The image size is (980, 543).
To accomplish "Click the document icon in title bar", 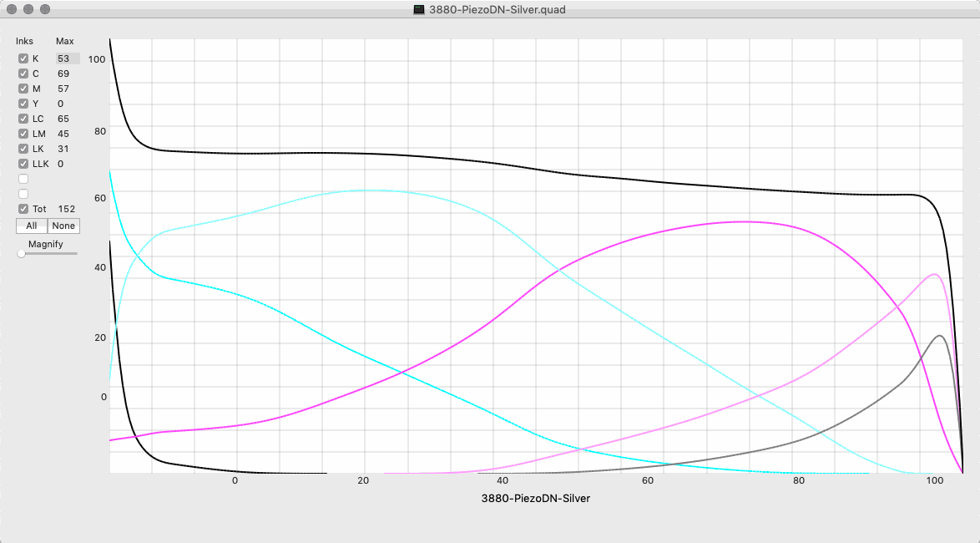I will (419, 9).
